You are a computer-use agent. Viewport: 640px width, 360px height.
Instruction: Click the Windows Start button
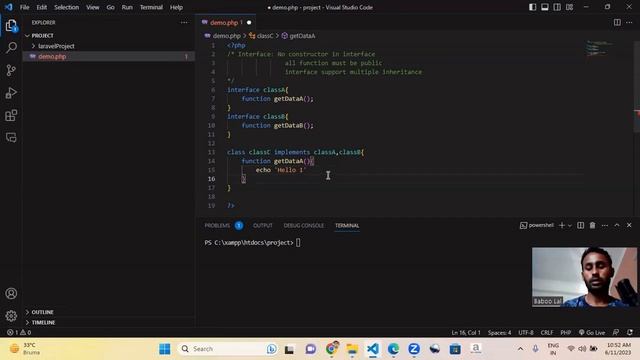pyautogui.click(x=164, y=349)
